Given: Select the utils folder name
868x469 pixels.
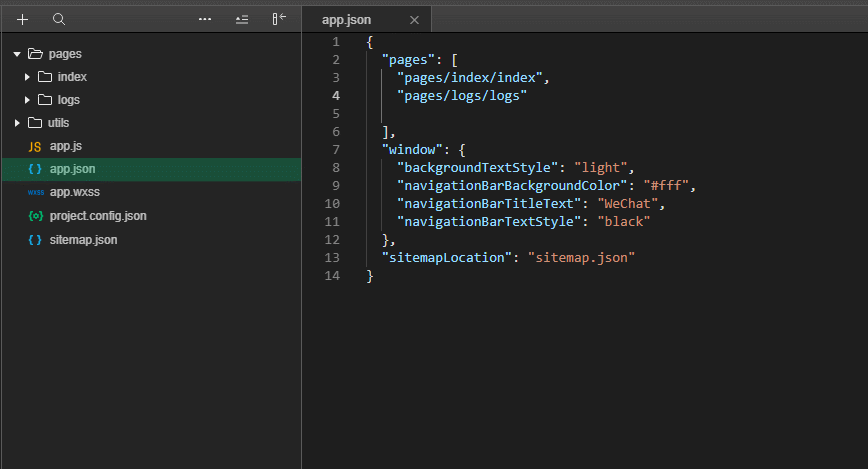Looking at the screenshot, I should tap(58, 123).
